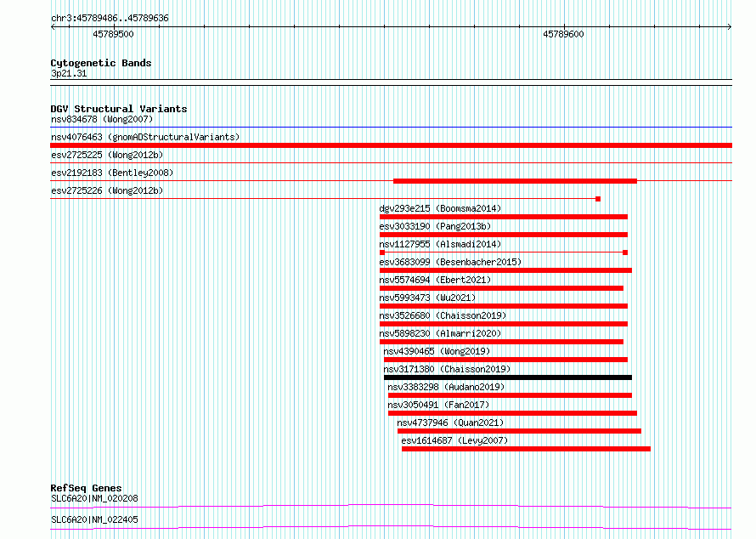
Task: Click the SLC6A20|NM_020208 gene label
Action: tap(94, 498)
